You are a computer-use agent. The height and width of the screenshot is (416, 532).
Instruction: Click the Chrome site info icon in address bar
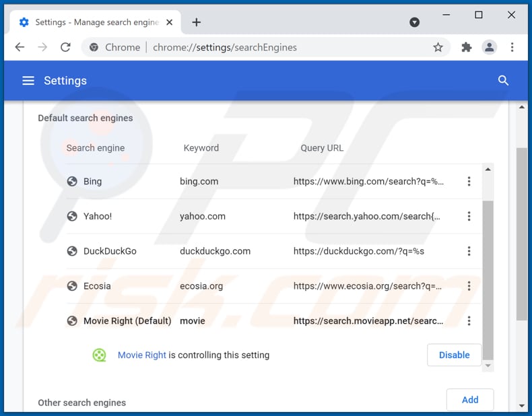pos(94,47)
